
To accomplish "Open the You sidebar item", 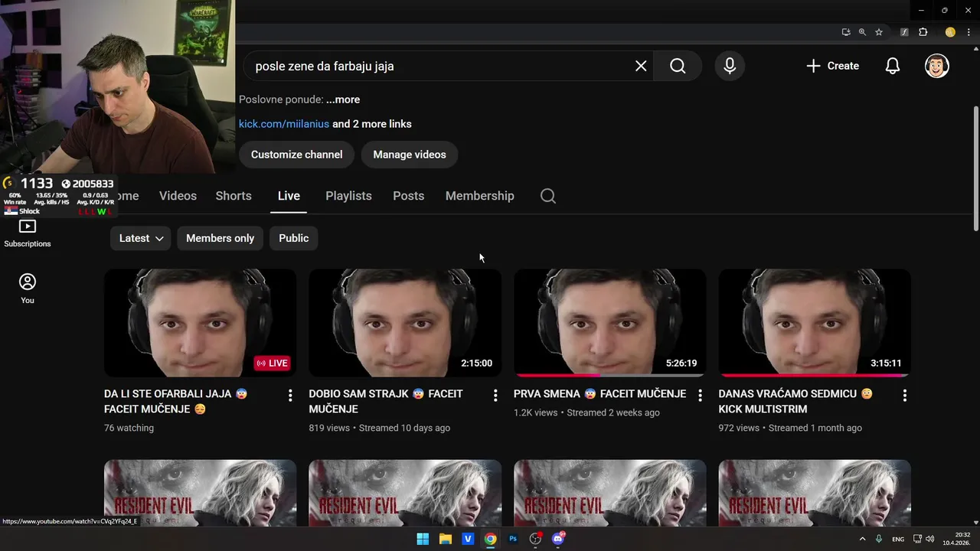I will [x=28, y=289].
